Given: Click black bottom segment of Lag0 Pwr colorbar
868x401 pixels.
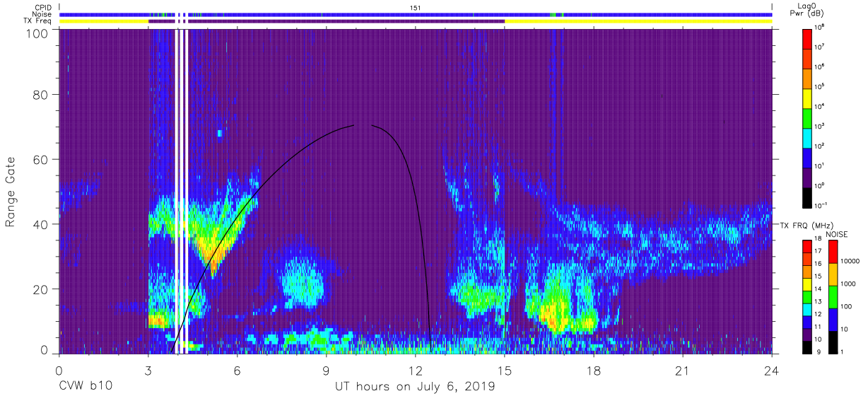Looking at the screenshot, I should click(807, 197).
